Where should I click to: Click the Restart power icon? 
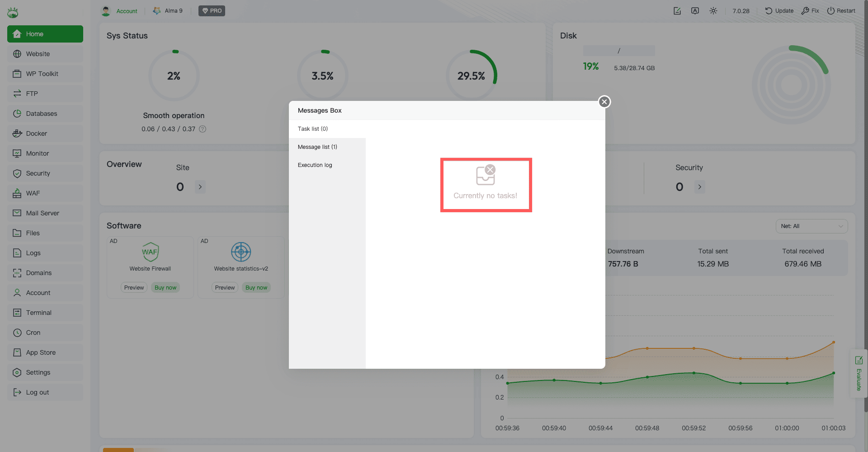tap(830, 11)
